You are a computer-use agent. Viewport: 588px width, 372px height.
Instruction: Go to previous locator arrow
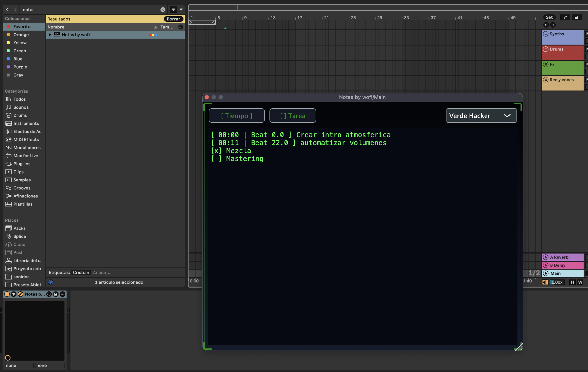point(546,25)
